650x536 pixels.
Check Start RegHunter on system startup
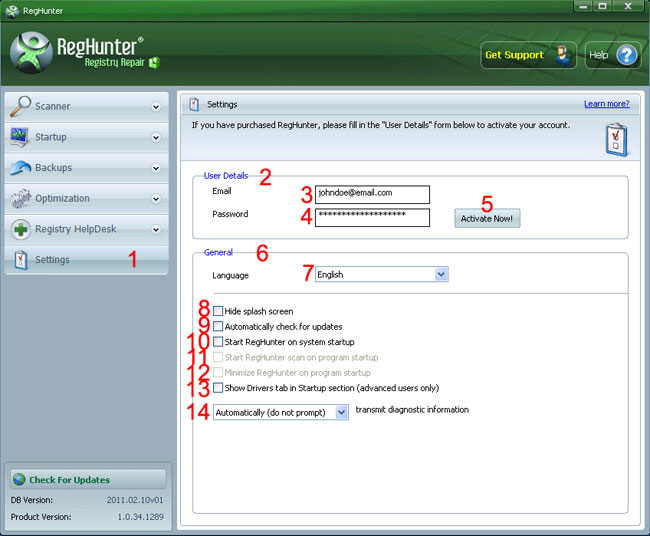click(x=218, y=342)
